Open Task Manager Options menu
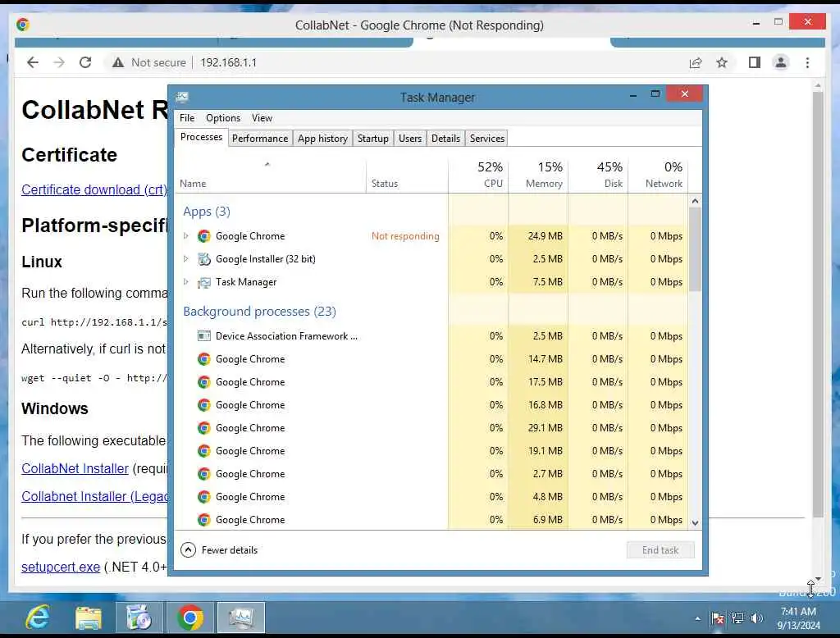840x638 pixels. pyautogui.click(x=223, y=118)
